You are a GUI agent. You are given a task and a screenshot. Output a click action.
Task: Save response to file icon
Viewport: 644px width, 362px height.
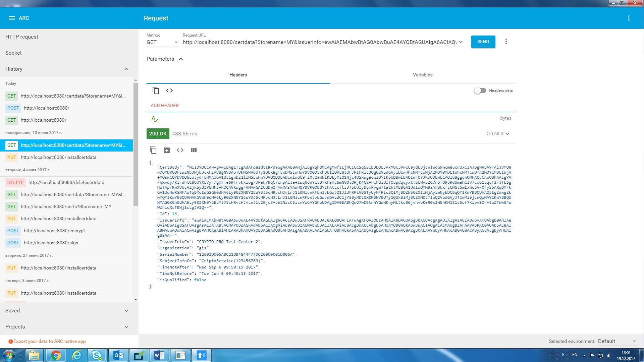pyautogui.click(x=167, y=150)
